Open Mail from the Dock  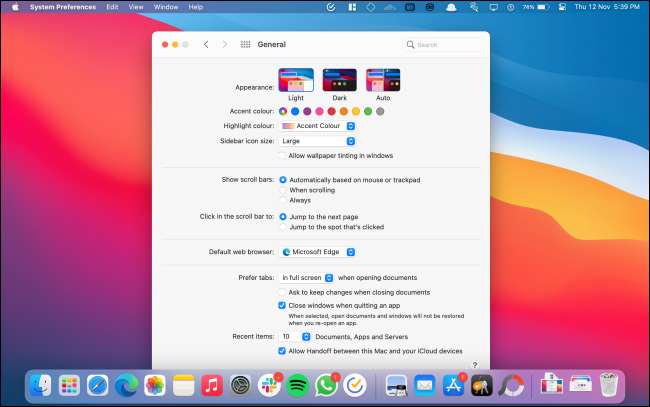[x=424, y=385]
